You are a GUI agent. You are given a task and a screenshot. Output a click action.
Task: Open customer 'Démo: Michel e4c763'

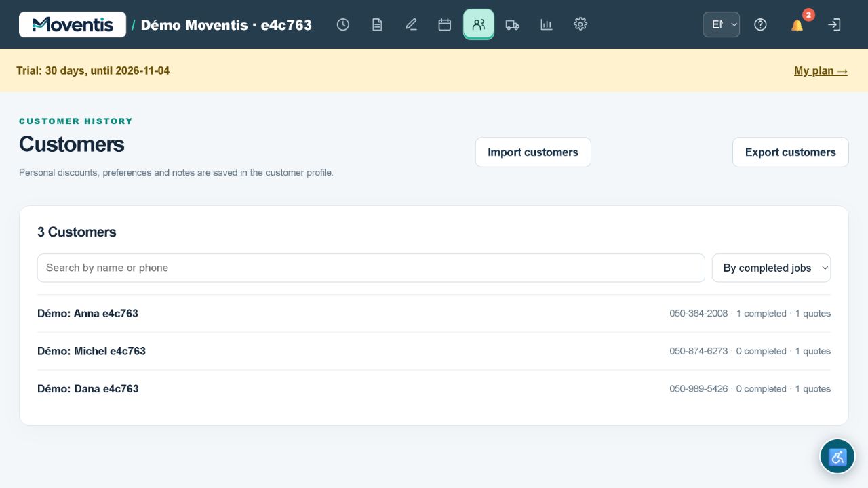(x=434, y=351)
